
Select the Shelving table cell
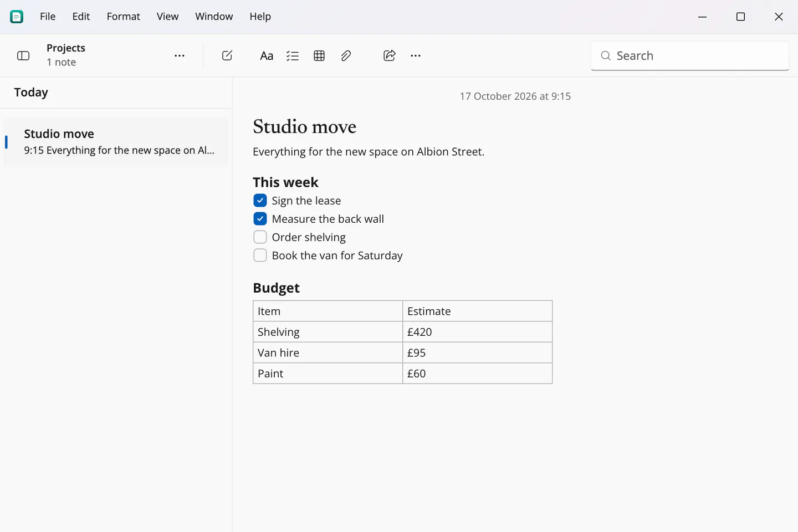[328, 332]
